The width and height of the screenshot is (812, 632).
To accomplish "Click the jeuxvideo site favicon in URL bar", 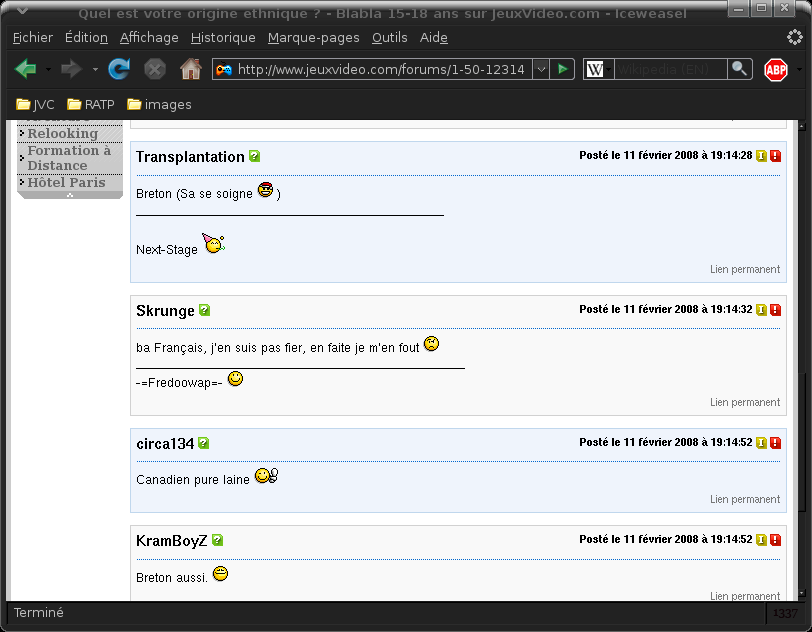I will pyautogui.click(x=224, y=69).
